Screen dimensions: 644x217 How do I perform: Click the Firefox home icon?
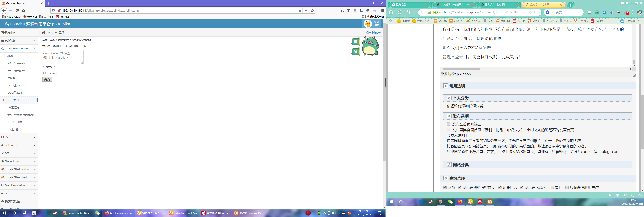pos(24,11)
